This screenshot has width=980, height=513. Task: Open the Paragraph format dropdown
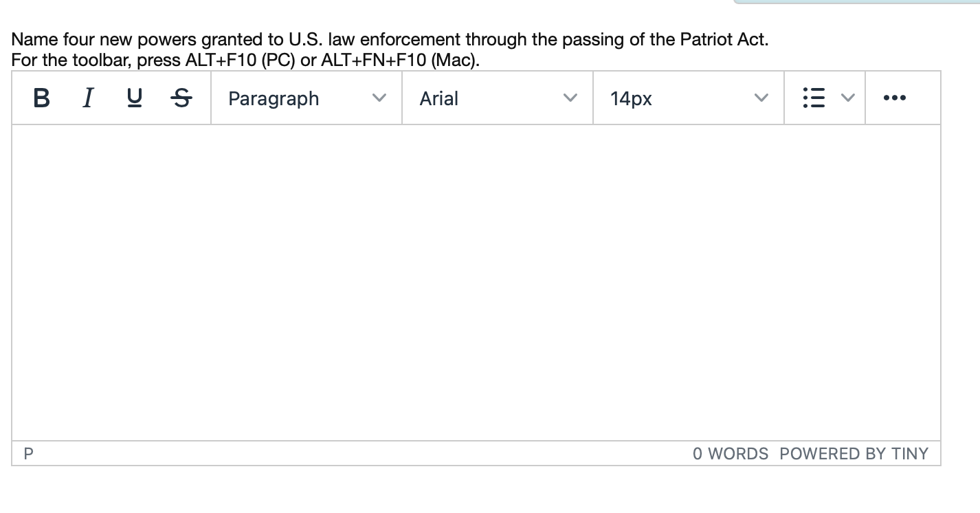(x=306, y=98)
